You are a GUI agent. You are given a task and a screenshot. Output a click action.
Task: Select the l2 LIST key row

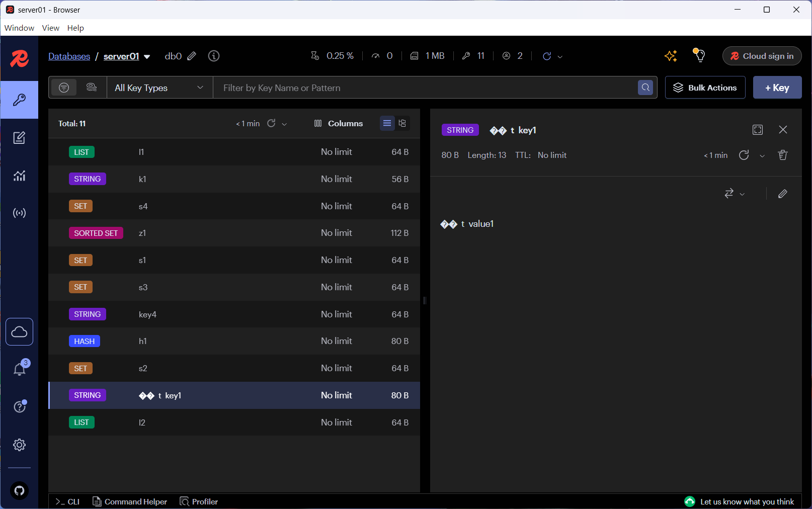(x=234, y=422)
